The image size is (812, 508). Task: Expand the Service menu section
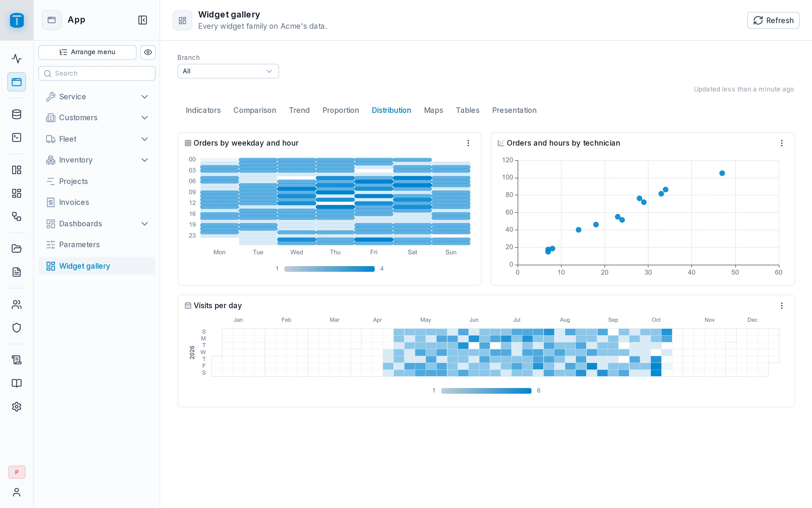pyautogui.click(x=97, y=97)
